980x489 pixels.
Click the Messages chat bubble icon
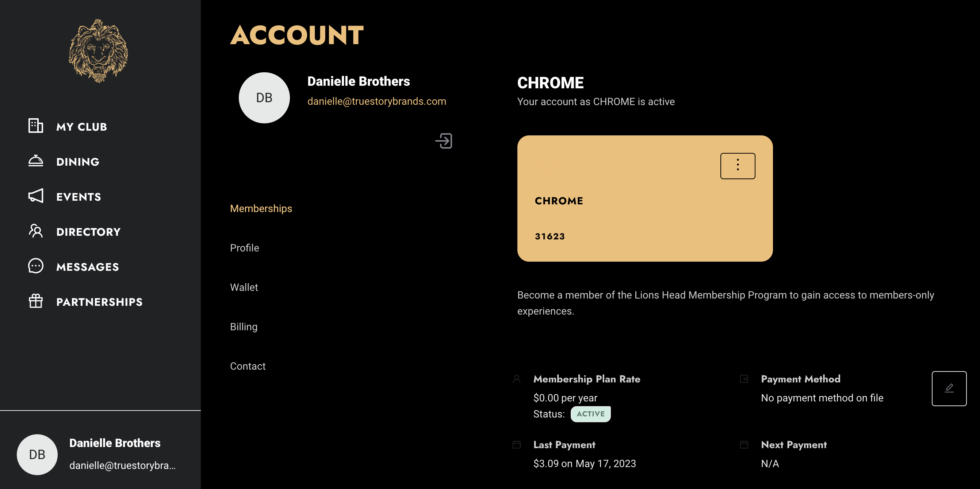pyautogui.click(x=36, y=266)
